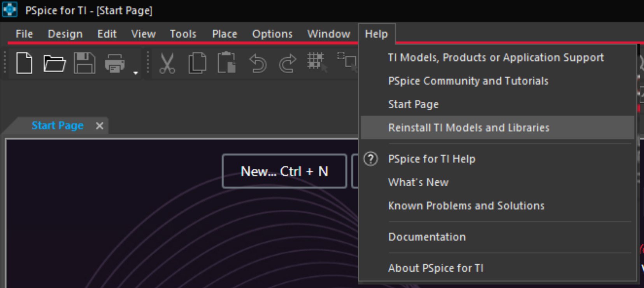Click the New document toolbar icon
The width and height of the screenshot is (644, 288).
pyautogui.click(x=24, y=63)
